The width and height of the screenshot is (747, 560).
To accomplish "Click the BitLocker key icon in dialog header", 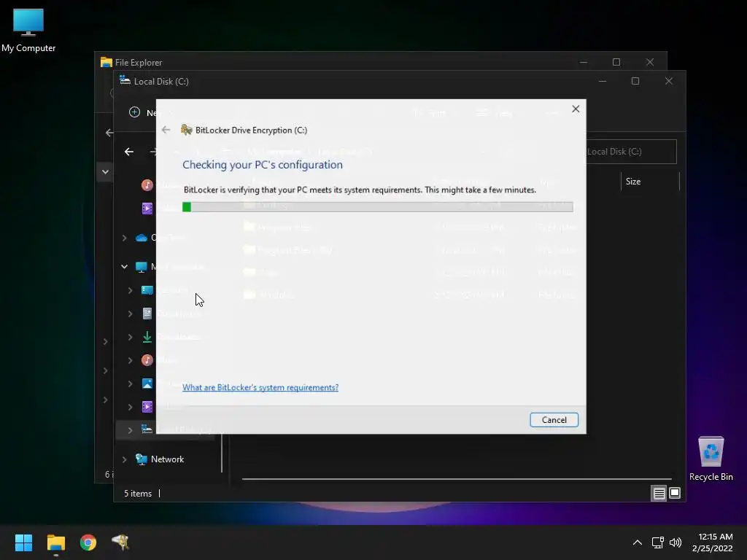I will (186, 130).
